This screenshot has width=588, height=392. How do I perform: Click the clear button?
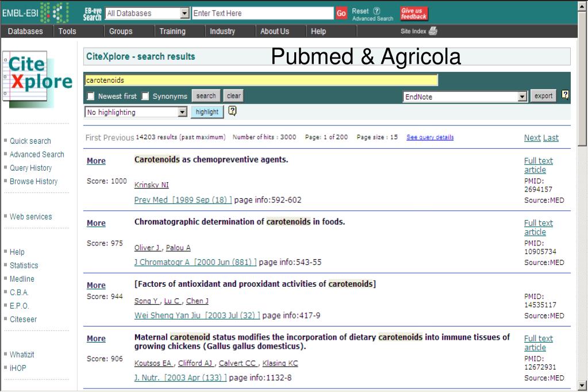(233, 96)
